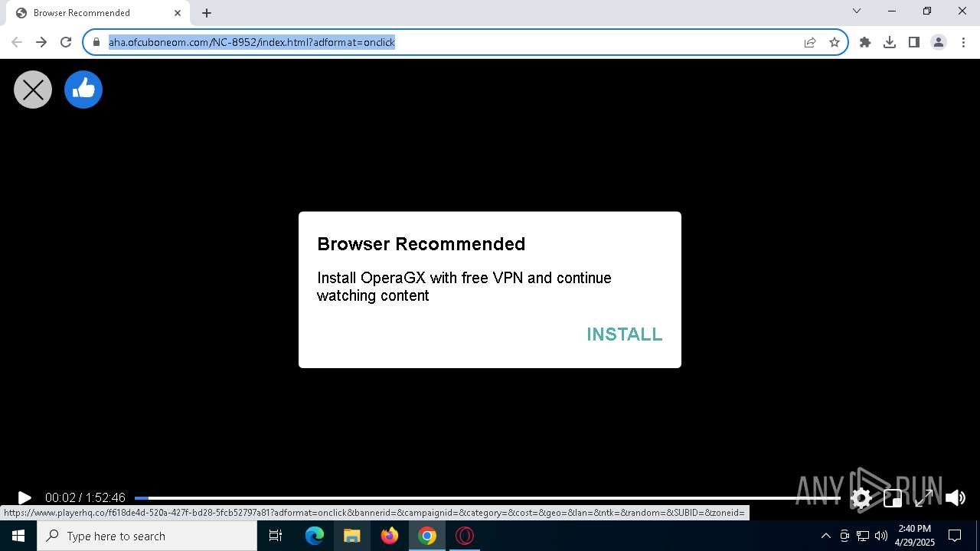
Task: Click the Browser Recommended dialog heading
Action: [421, 244]
